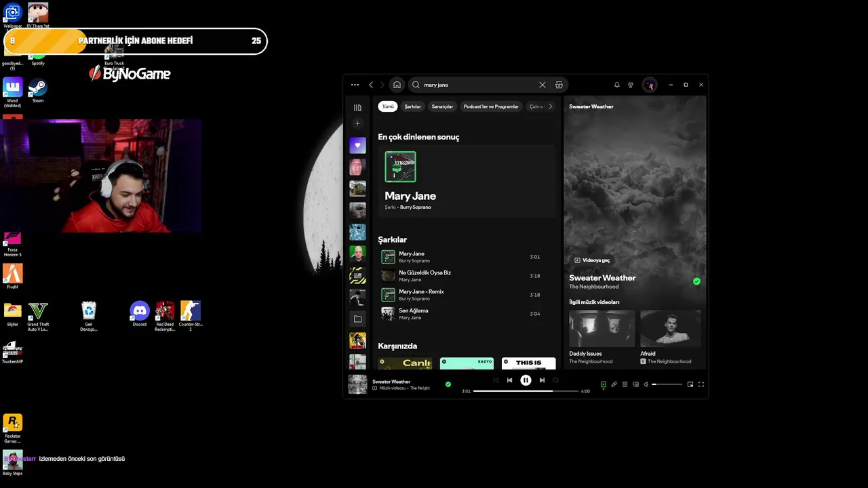This screenshot has width=868, height=488.
Task: Open the top result "Mary Jane" card
Action: (x=467, y=181)
